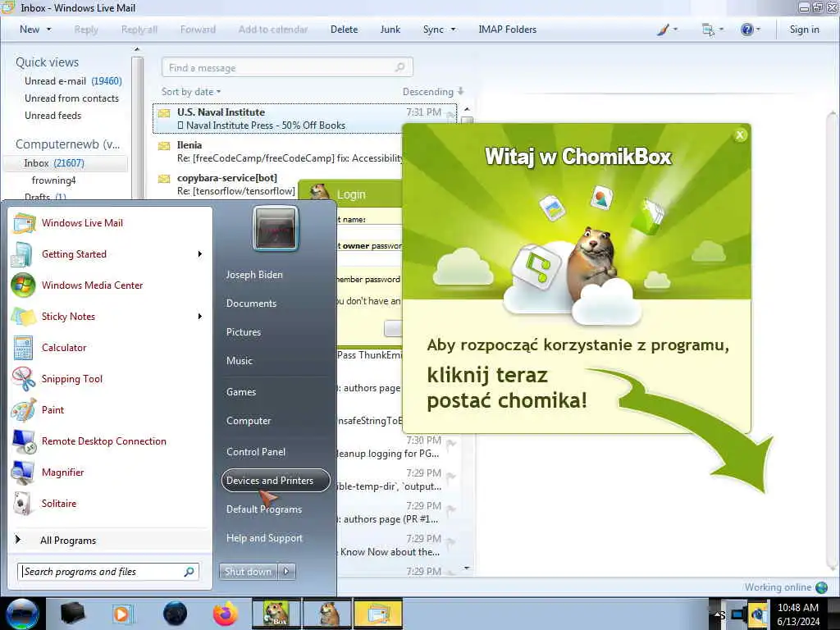Screen dimensions: 840x630
Task: Click message list scroll-down arrow
Action: pos(467,568)
